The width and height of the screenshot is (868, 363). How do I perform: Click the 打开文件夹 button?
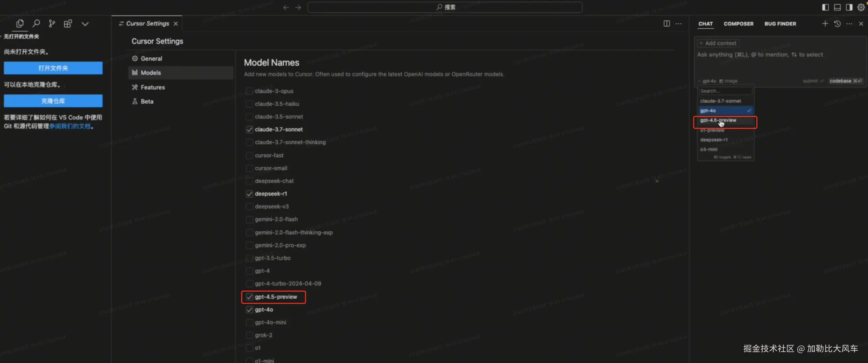click(x=53, y=68)
